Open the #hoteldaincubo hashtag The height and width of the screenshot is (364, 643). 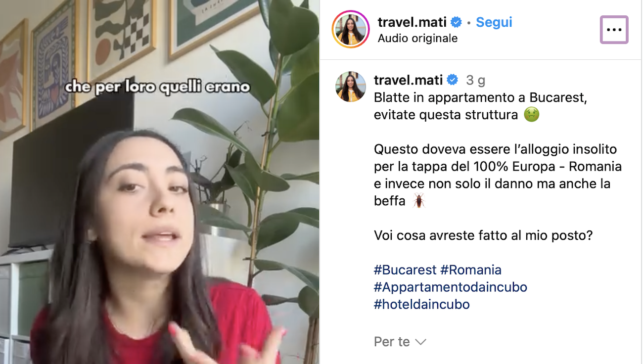coord(422,305)
